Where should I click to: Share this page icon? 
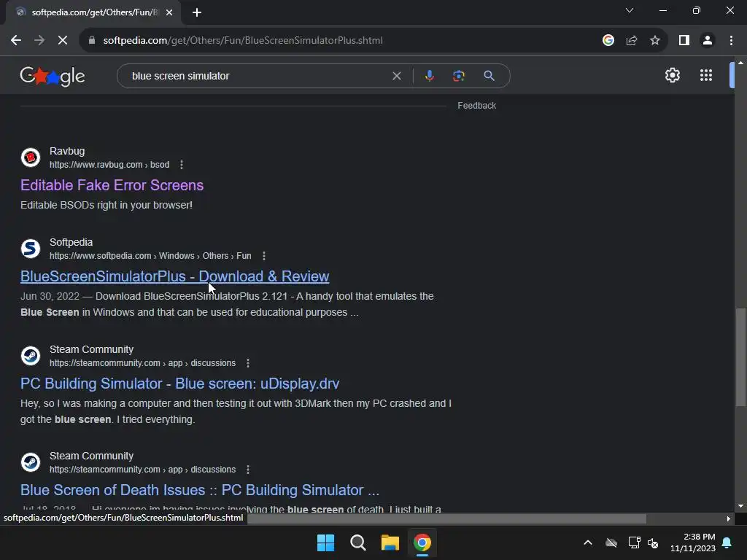coord(632,41)
